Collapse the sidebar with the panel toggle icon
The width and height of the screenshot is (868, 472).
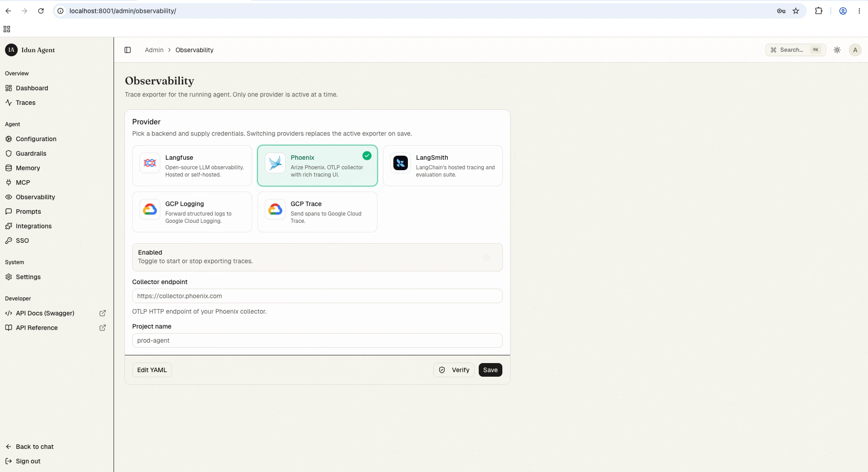coord(128,50)
